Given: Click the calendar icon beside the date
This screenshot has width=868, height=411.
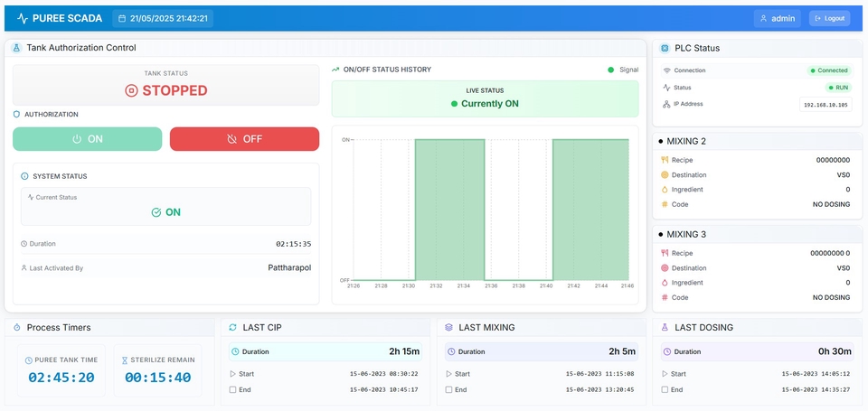Looking at the screenshot, I should (122, 18).
